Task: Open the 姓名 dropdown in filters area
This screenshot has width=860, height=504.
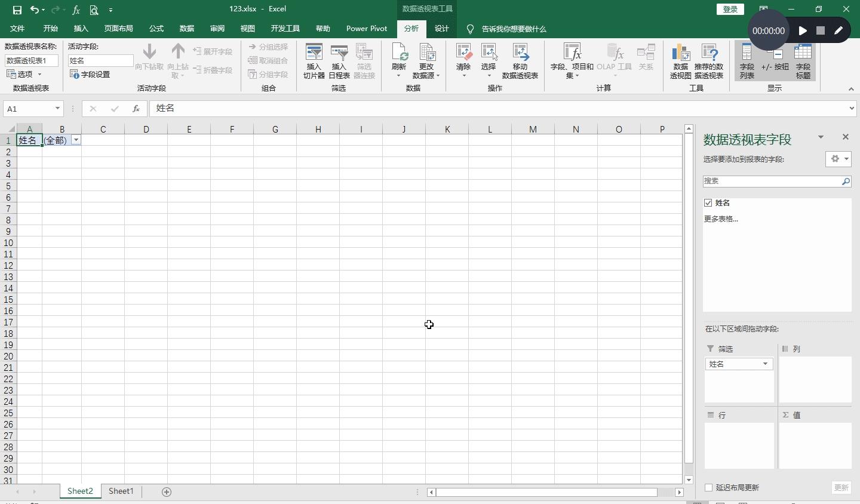Action: pyautogui.click(x=765, y=363)
